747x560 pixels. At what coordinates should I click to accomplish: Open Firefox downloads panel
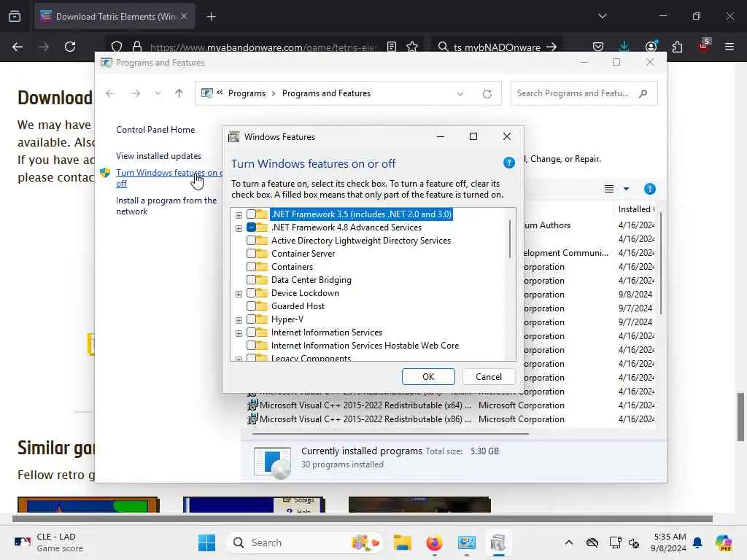coord(624,47)
